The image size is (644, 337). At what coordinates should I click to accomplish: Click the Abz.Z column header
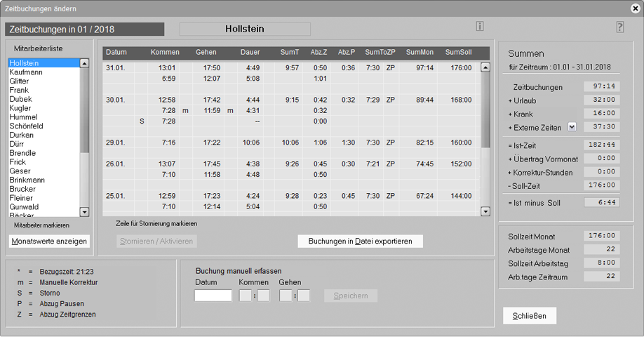[x=318, y=52]
